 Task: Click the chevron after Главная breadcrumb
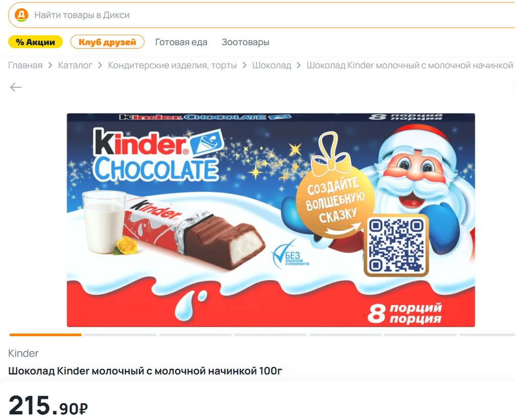50,65
